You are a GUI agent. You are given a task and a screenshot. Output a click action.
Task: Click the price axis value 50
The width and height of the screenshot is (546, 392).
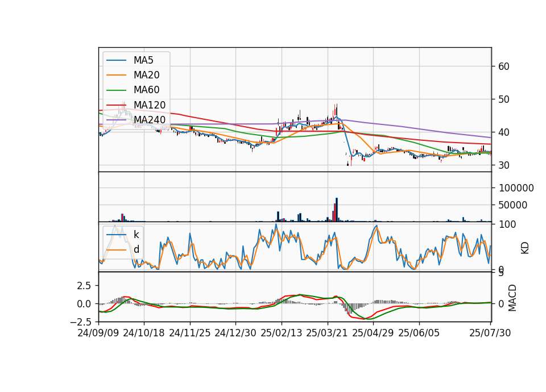pyautogui.click(x=504, y=99)
